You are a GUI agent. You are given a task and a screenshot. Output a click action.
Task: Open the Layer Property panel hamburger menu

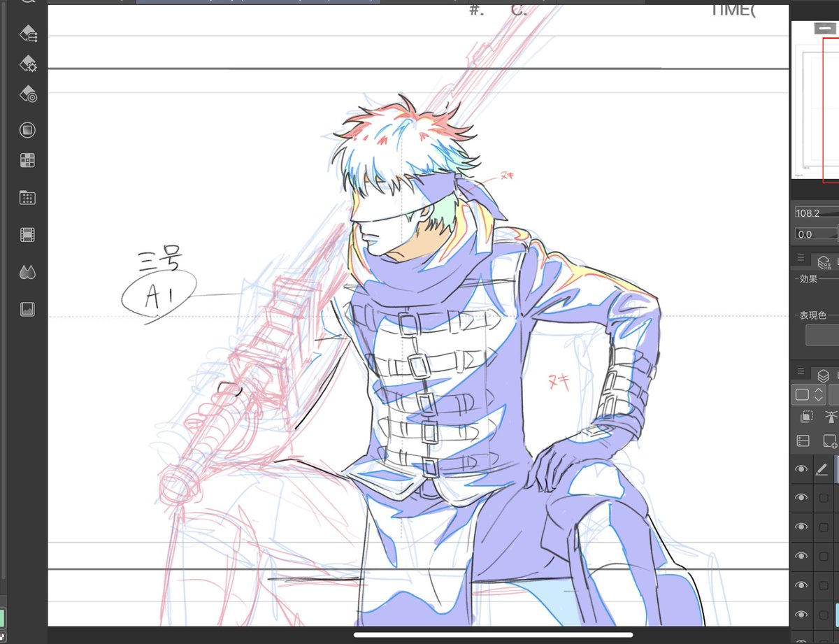[801, 258]
